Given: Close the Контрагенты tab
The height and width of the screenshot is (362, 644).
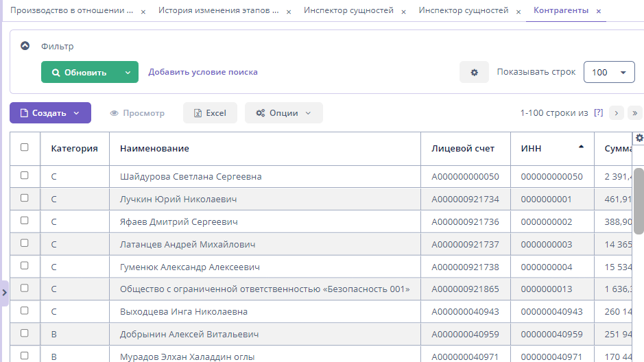Looking at the screenshot, I should tap(599, 12).
